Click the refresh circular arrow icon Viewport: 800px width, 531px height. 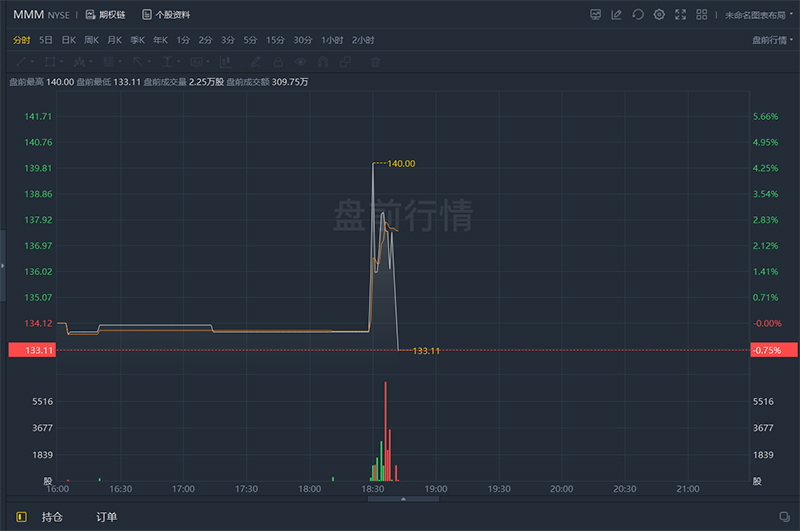pos(638,15)
